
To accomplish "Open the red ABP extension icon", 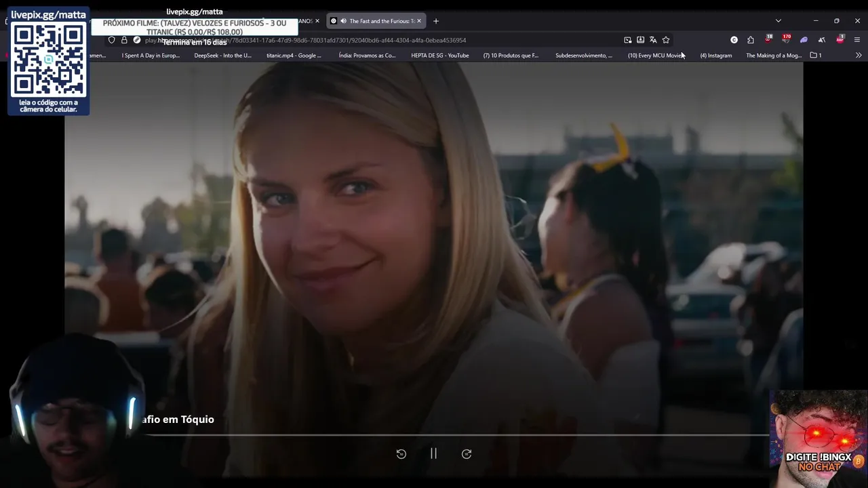I will pos(840,39).
